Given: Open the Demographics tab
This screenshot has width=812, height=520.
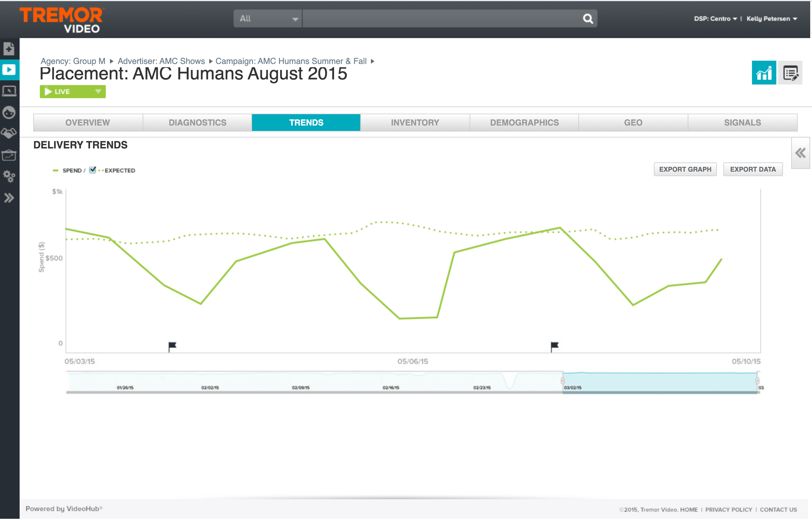Looking at the screenshot, I should coord(524,123).
